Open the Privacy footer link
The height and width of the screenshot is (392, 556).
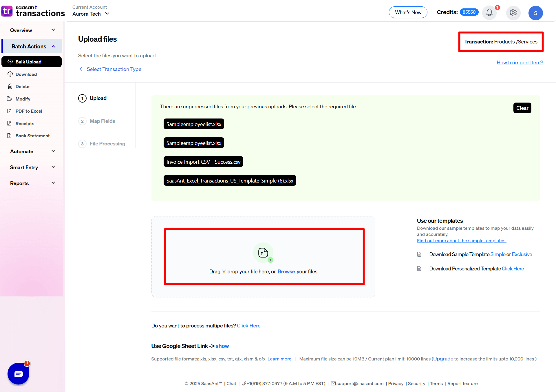396,383
